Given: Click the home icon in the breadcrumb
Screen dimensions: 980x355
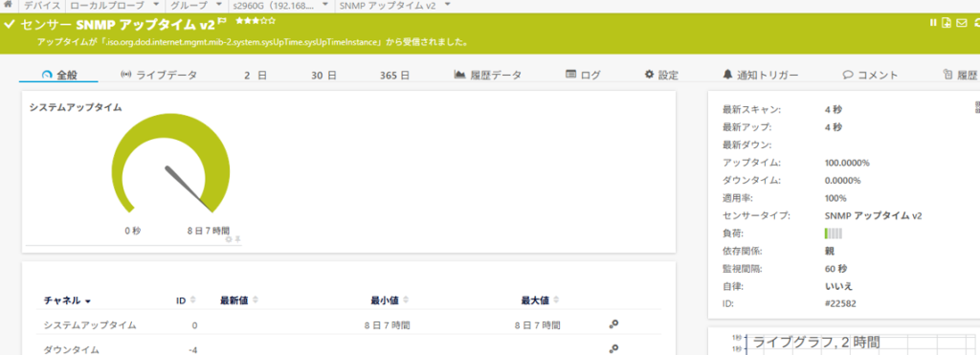Looking at the screenshot, I should [7, 5].
